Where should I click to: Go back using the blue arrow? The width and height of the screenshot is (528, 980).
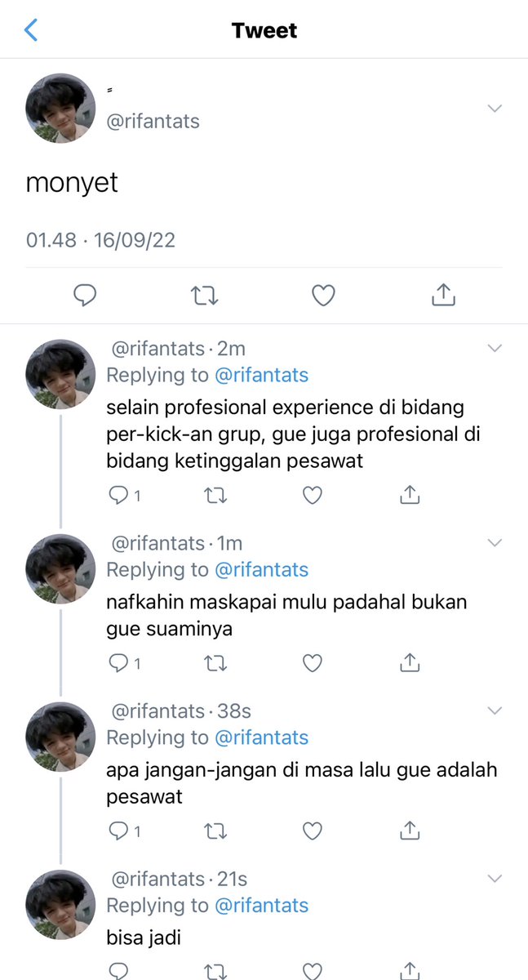tap(31, 31)
